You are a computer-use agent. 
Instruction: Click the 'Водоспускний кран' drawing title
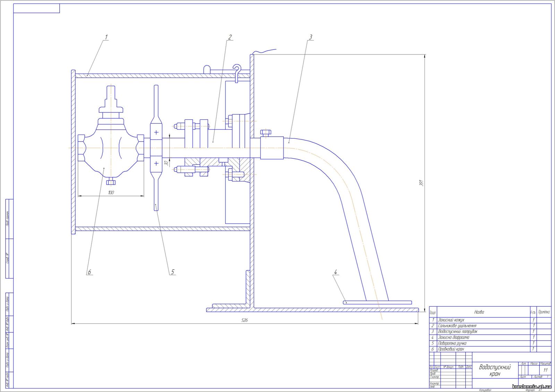[495, 370]
